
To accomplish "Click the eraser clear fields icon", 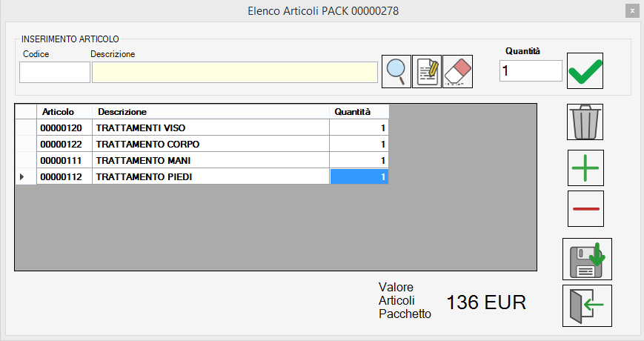I will point(457,71).
